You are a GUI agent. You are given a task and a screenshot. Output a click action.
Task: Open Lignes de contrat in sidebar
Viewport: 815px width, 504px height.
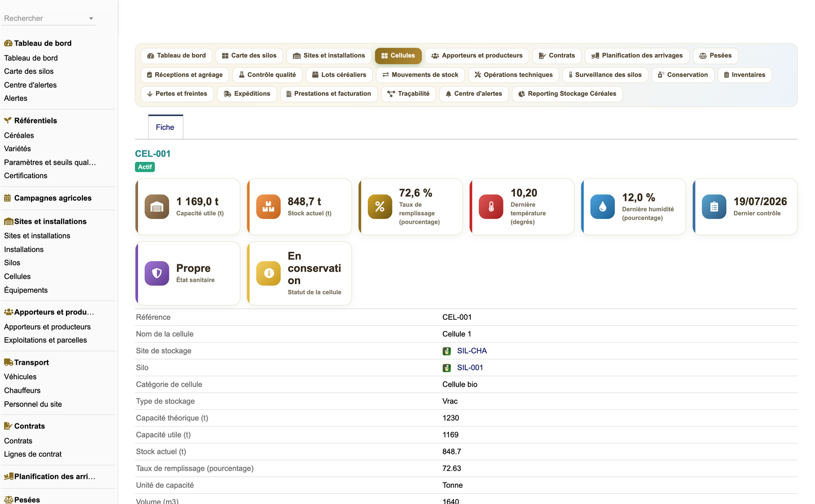pos(33,454)
